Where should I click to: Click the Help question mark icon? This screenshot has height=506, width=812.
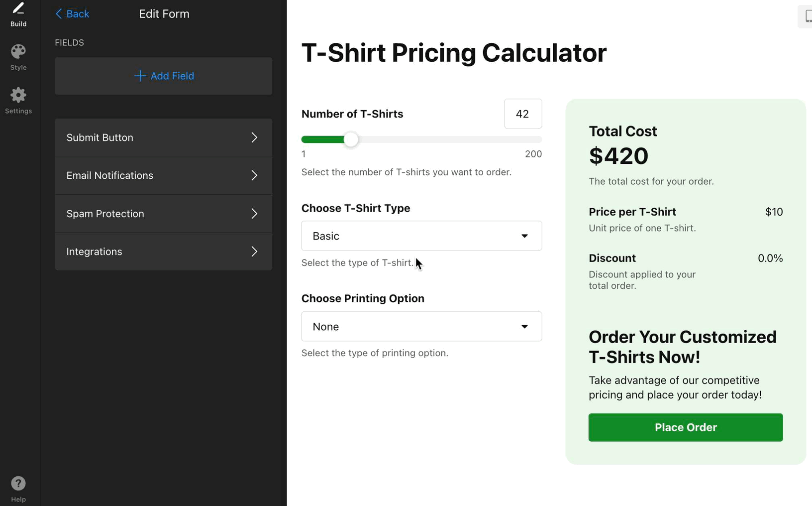18,484
